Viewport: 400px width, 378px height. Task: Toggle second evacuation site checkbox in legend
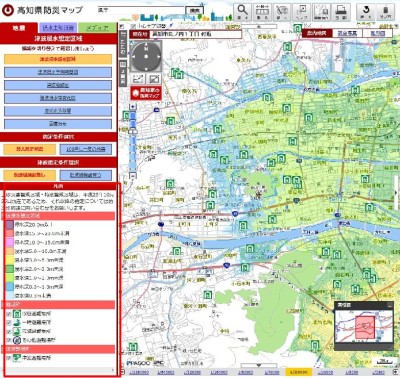pos(9,323)
